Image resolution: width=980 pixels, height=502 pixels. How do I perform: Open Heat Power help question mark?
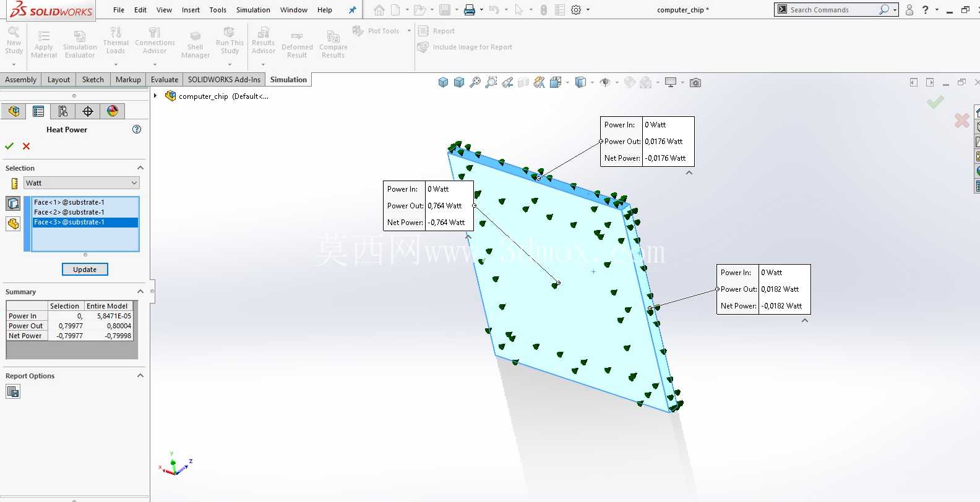(137, 129)
